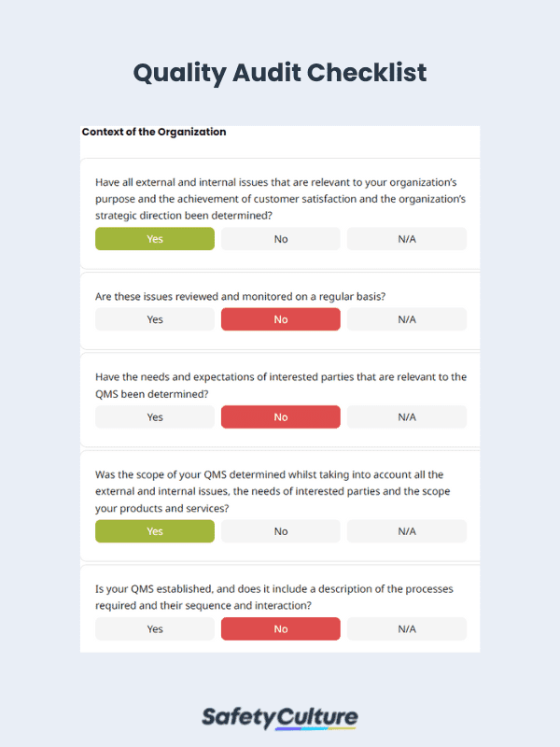
Task: Set the last question to N/A
Action: [x=406, y=628]
